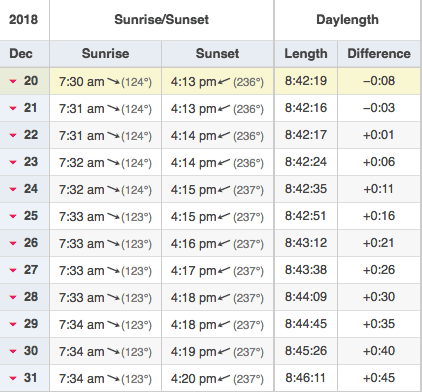
Task: Click the Length column header
Action: point(306,54)
